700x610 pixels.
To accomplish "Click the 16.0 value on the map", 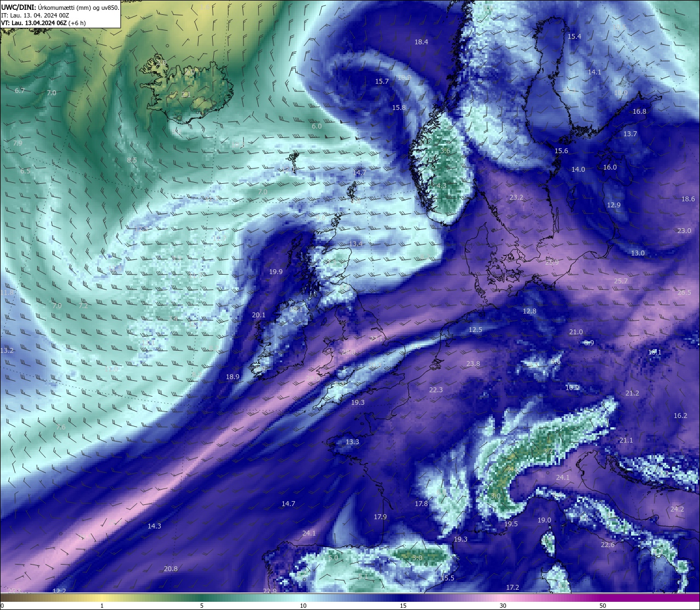I will point(610,167).
